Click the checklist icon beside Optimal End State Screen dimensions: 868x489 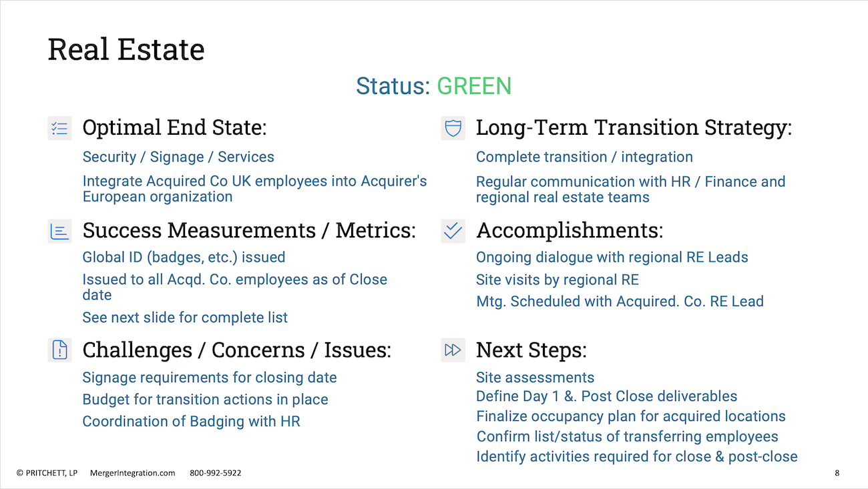(x=60, y=128)
